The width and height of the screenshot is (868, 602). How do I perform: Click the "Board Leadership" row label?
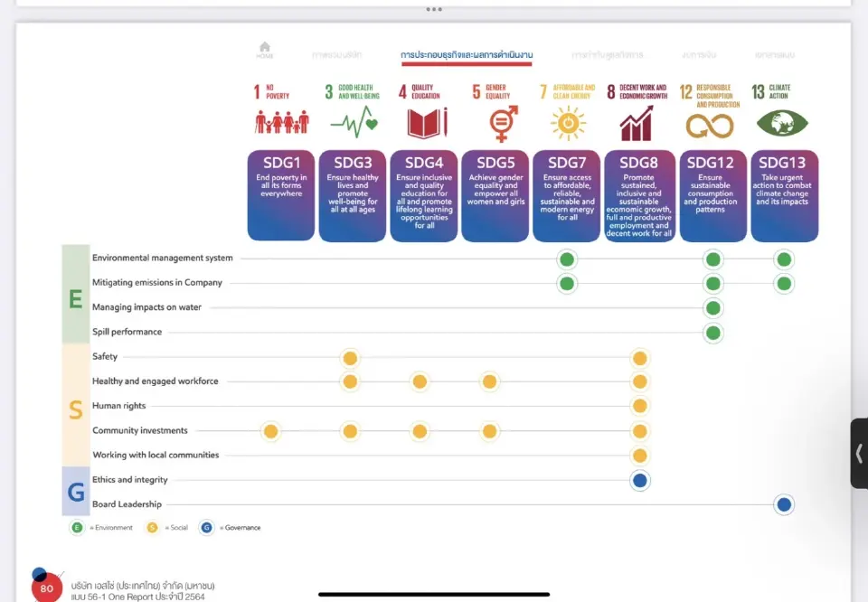click(x=127, y=504)
